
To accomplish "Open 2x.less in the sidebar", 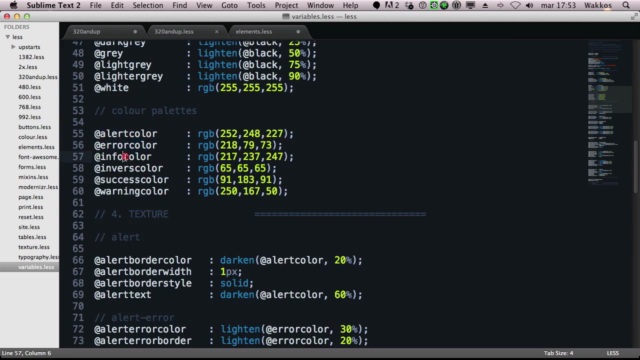I will coord(28,67).
